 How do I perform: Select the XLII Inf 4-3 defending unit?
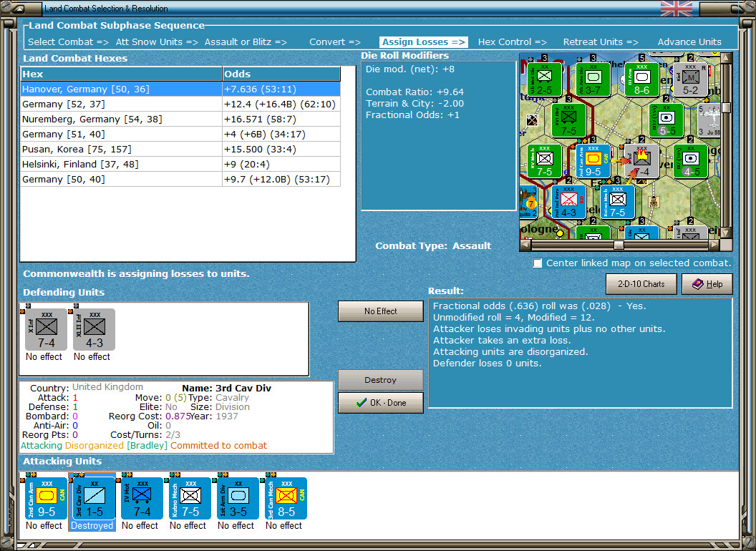[x=94, y=329]
